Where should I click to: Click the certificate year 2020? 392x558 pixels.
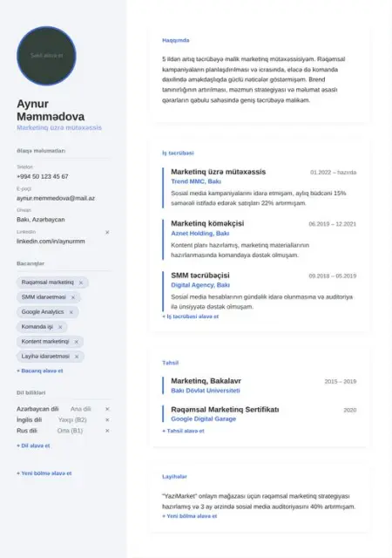point(350,410)
